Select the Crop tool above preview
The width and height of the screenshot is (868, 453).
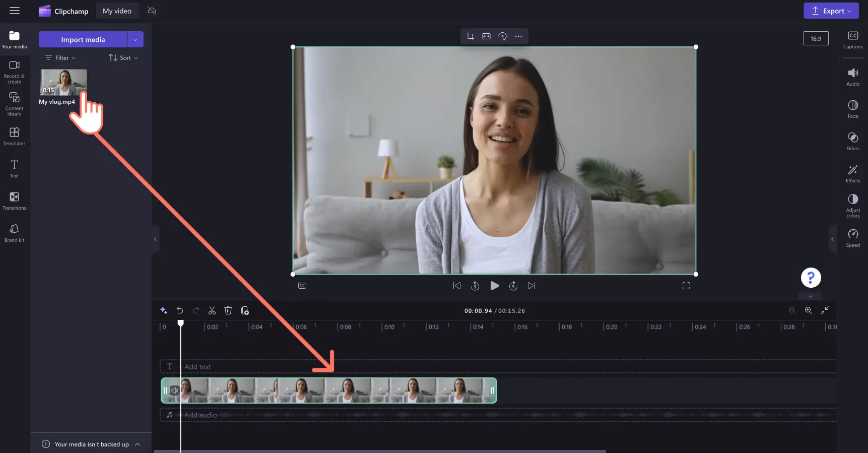(x=470, y=36)
